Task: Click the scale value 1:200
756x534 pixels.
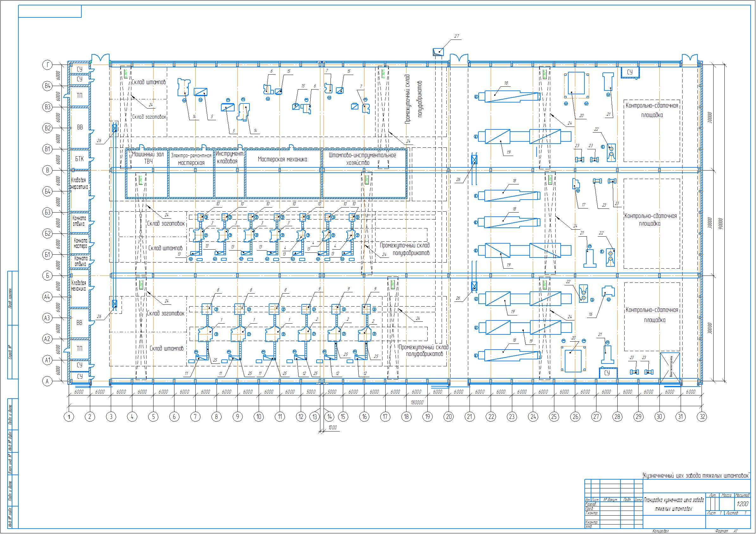Action: click(742, 504)
